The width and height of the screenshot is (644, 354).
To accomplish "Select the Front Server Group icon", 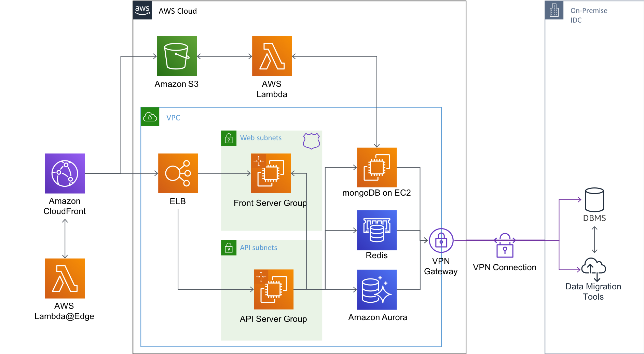I will (271, 173).
